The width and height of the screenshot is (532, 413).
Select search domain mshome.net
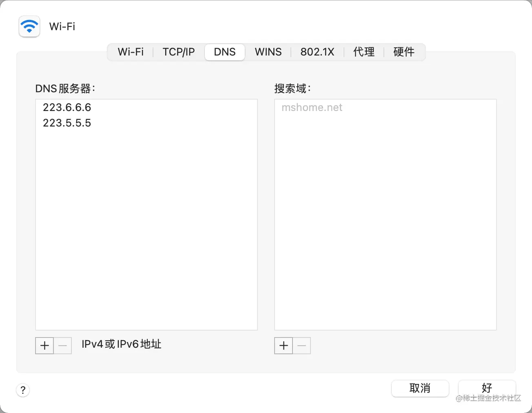tap(385, 107)
